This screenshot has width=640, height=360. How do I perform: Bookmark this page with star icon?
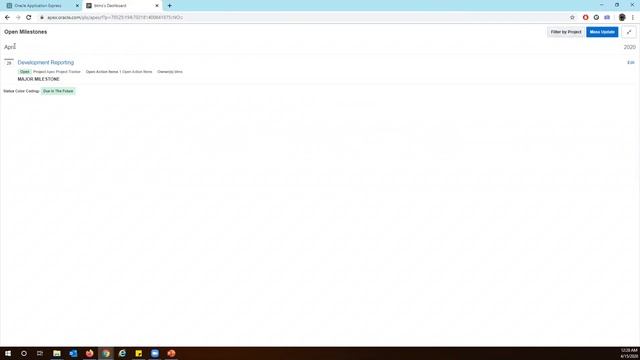click(x=572, y=18)
